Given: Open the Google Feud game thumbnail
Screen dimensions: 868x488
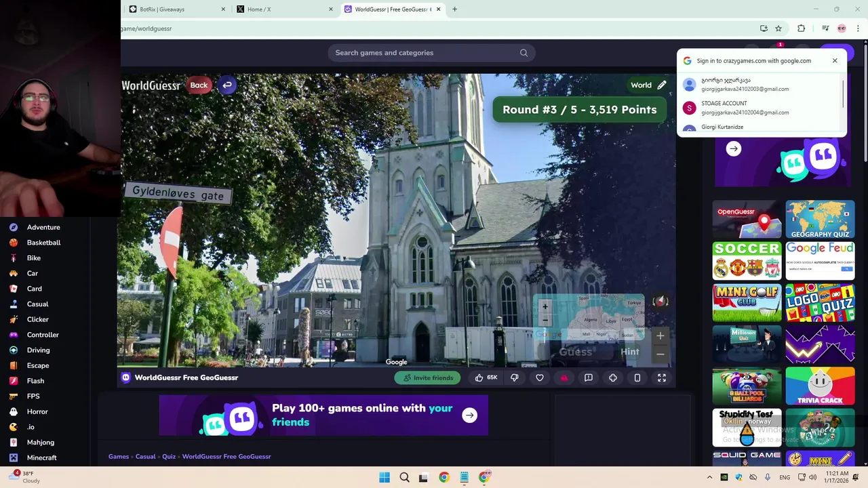Looking at the screenshot, I should click(x=820, y=261).
